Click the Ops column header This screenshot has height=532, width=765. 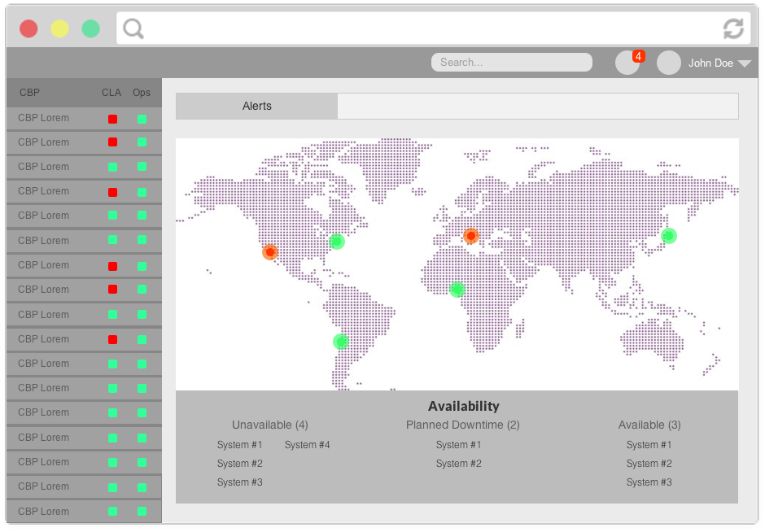142,93
